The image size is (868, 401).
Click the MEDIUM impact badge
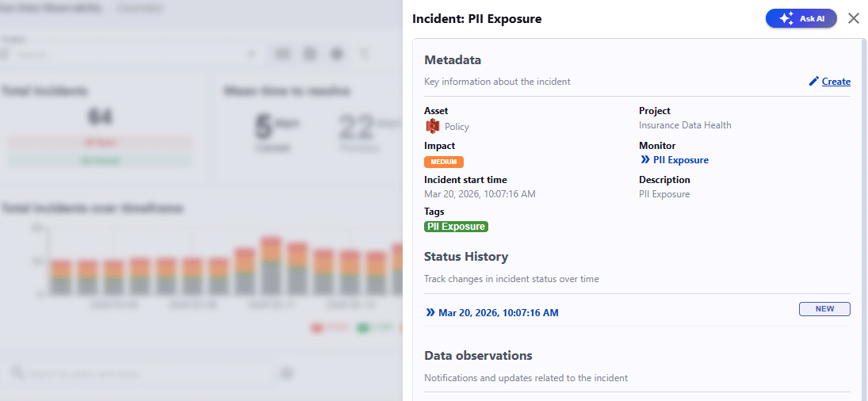tap(443, 162)
